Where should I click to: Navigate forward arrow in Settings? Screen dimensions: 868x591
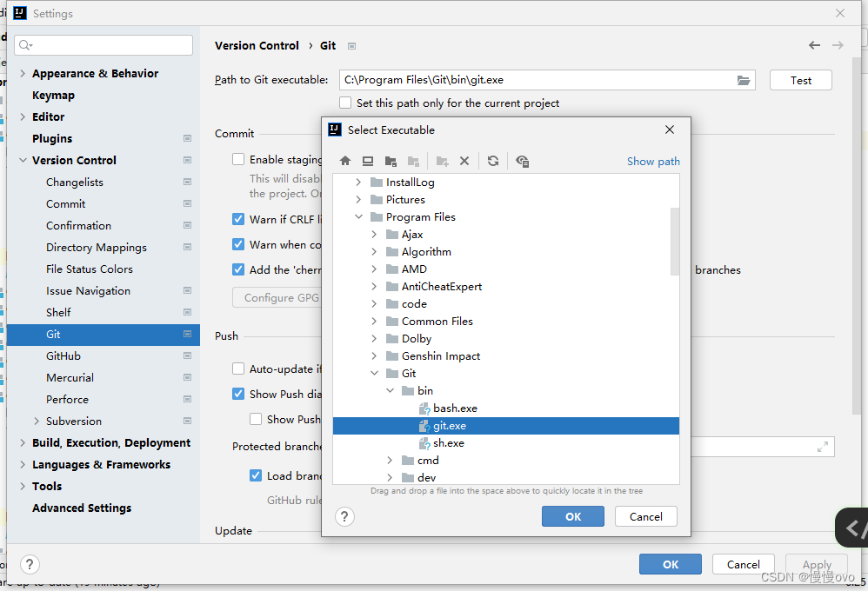click(838, 45)
